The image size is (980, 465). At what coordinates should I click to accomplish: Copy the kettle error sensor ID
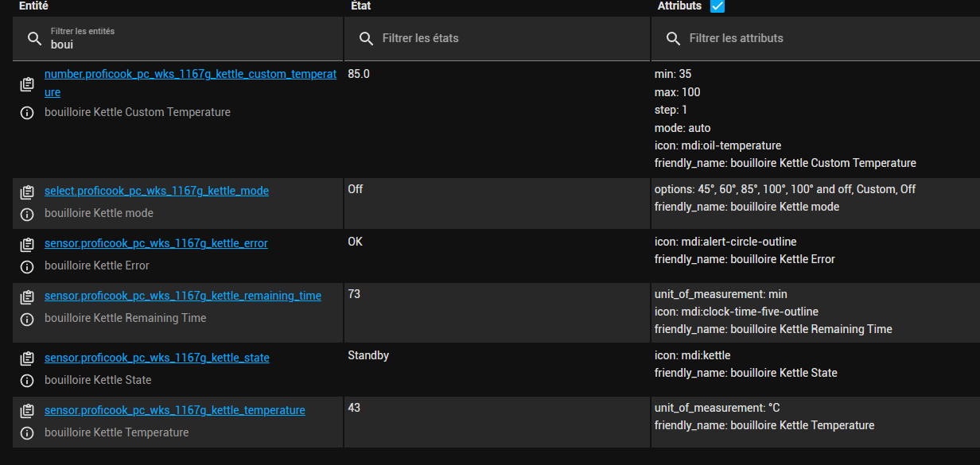point(27,244)
